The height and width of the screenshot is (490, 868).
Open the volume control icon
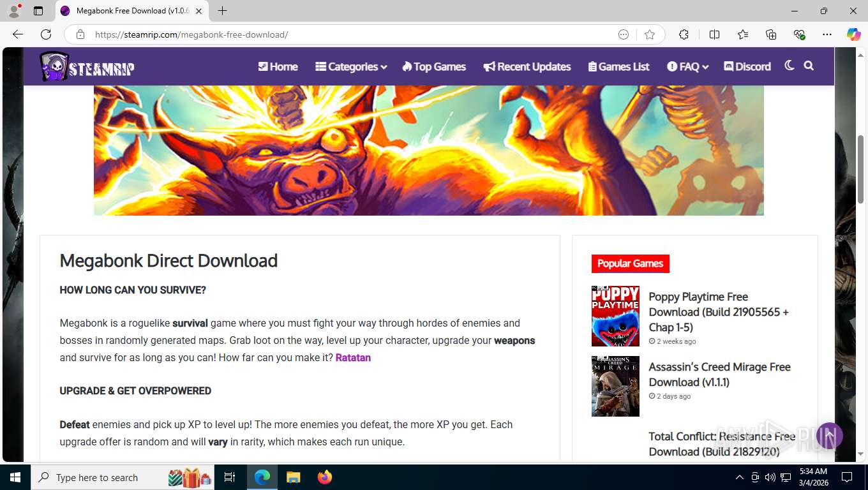770,477
